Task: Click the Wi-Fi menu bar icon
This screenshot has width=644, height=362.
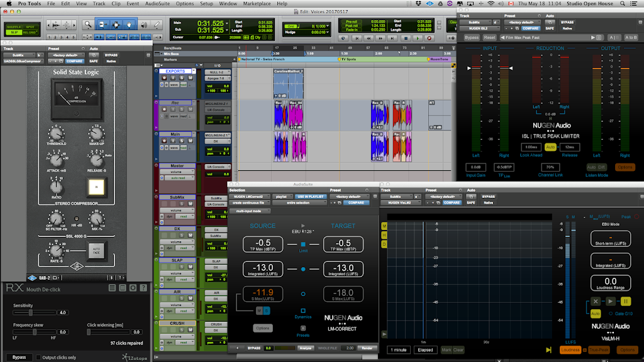Action: [x=491, y=4]
